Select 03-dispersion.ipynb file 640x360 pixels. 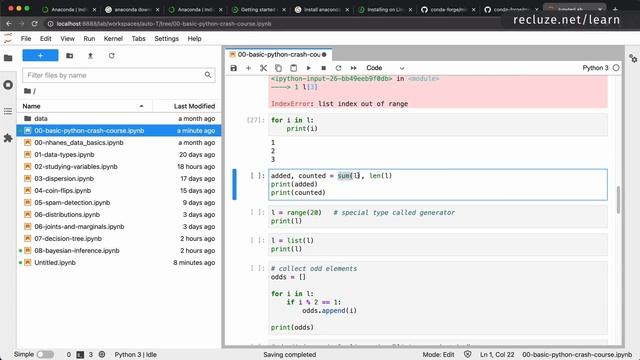[x=119, y=178]
